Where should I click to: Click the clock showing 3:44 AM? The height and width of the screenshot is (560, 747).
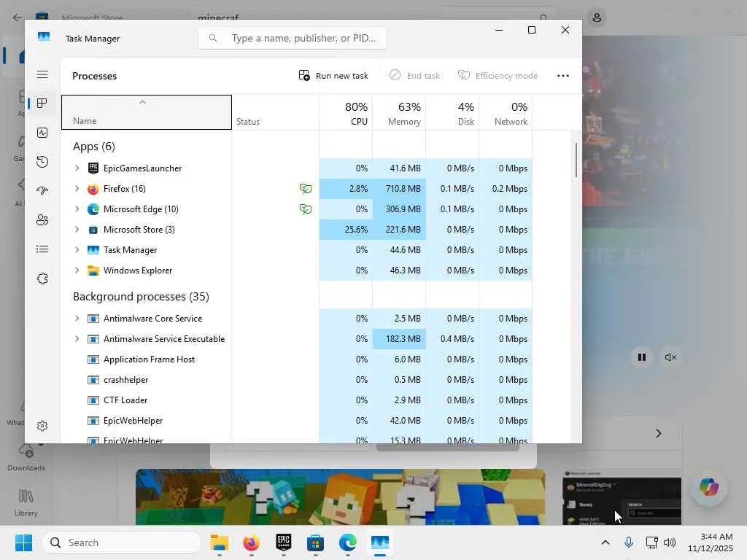(716, 537)
